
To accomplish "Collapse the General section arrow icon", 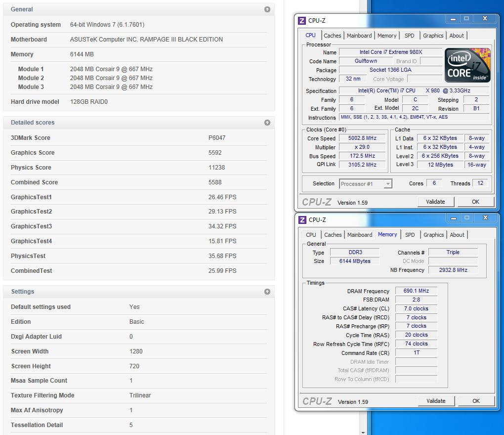I will point(267,9).
